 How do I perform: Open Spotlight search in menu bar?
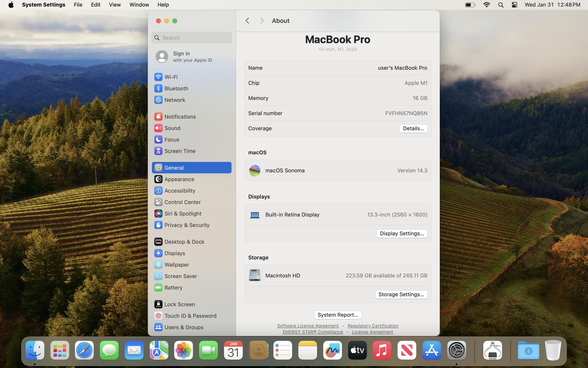[501, 5]
